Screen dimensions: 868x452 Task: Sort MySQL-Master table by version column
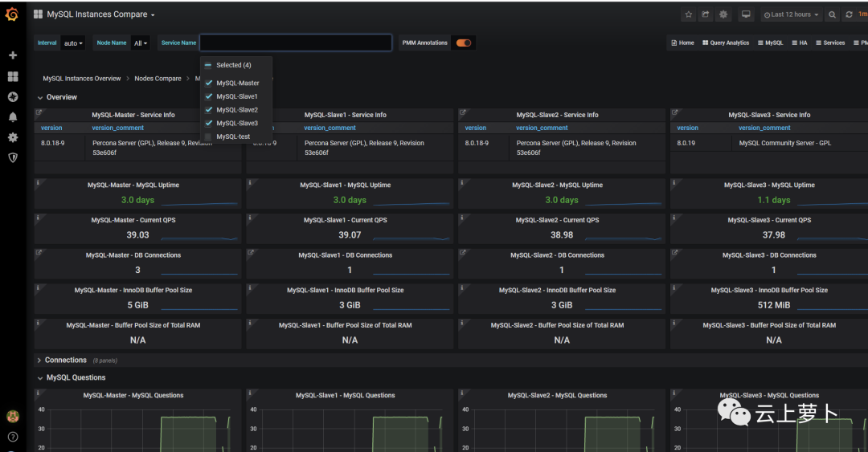coord(51,128)
